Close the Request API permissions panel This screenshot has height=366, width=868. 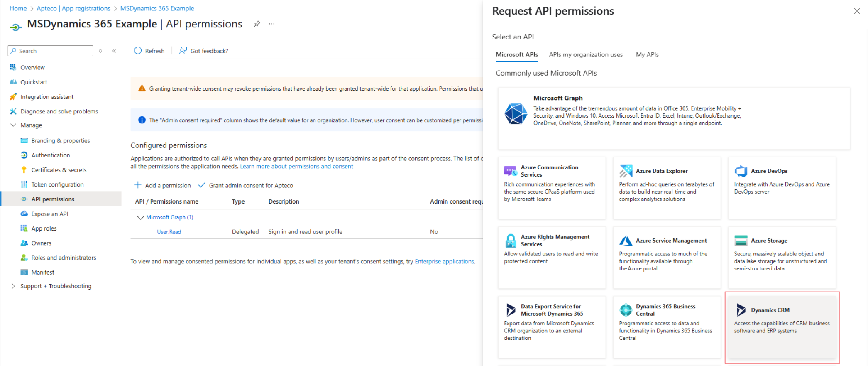(x=857, y=11)
